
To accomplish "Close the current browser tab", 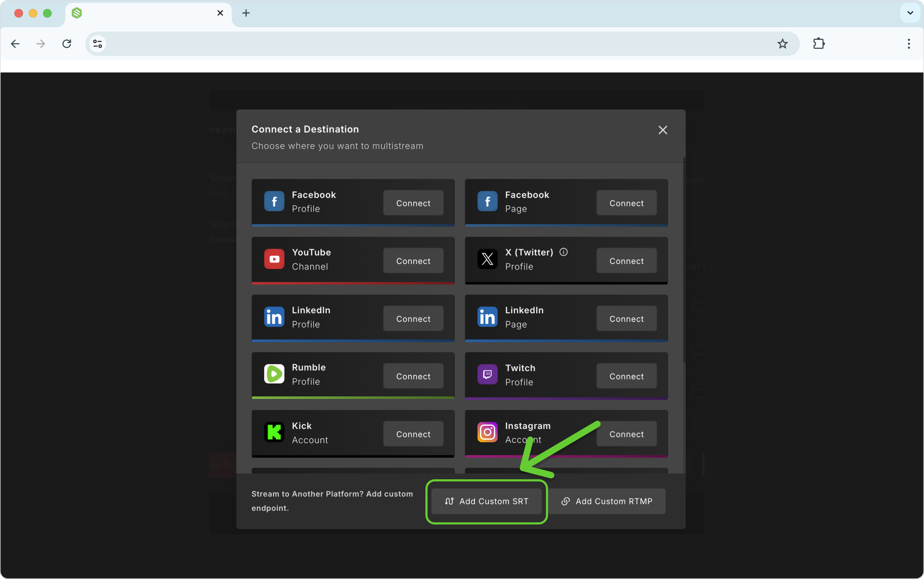I will coord(220,13).
